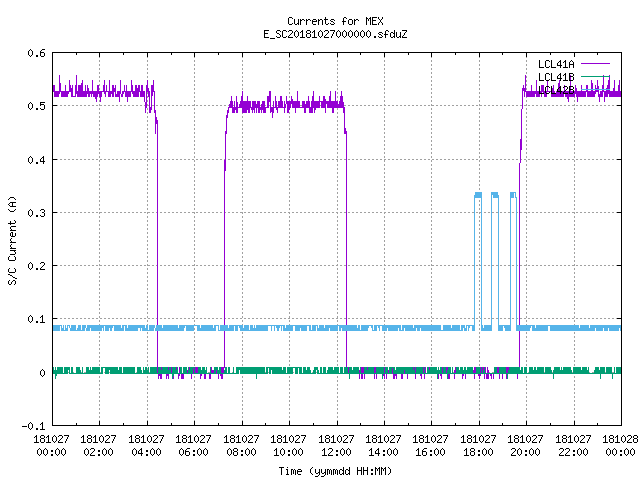Click the x-axis tick label 181027 20:00
The image size is (640, 480).
[525, 446]
